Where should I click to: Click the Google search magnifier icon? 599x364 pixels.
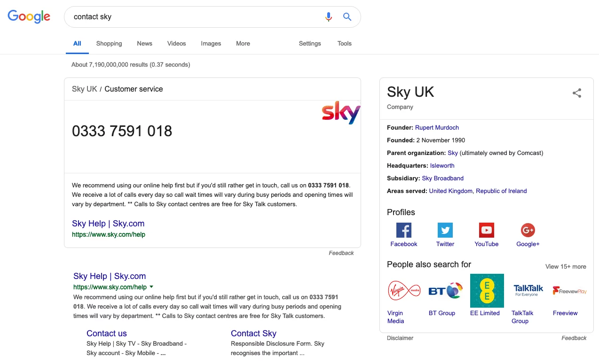[x=347, y=16]
